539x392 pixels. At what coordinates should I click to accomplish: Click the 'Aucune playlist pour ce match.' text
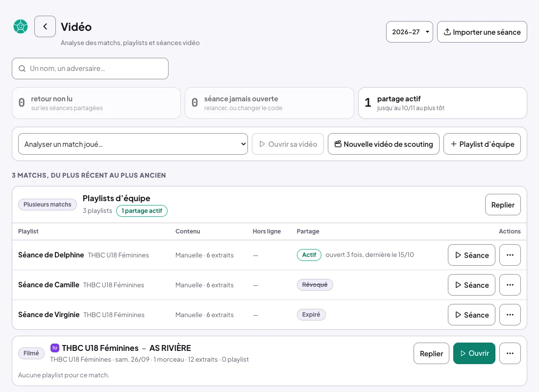[x=64, y=375]
